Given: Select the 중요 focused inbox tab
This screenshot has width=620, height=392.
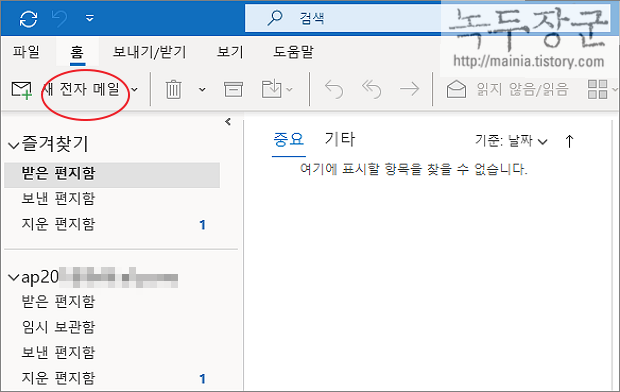Looking at the screenshot, I should (x=289, y=140).
